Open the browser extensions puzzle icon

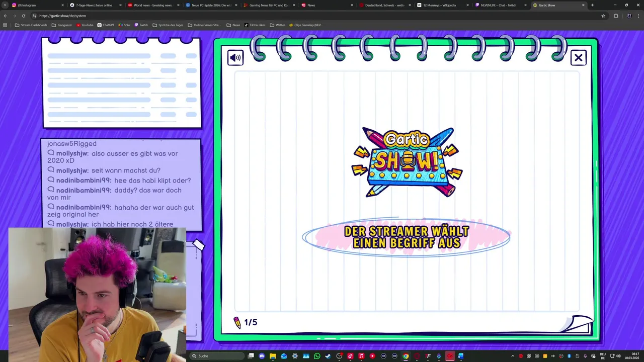(616, 16)
